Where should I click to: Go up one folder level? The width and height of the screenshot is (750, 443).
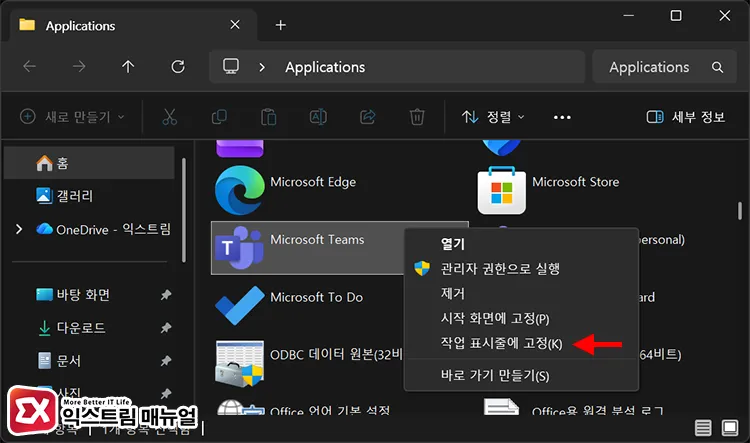coord(128,66)
